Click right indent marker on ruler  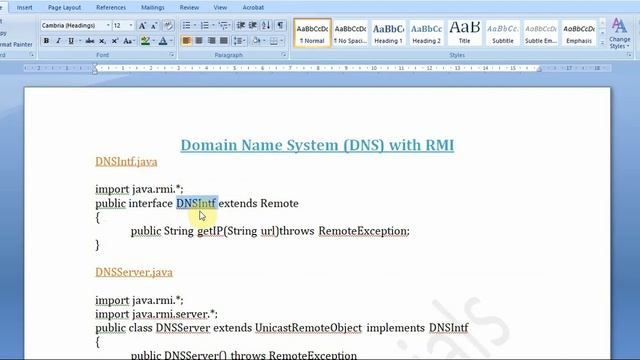[539, 70]
